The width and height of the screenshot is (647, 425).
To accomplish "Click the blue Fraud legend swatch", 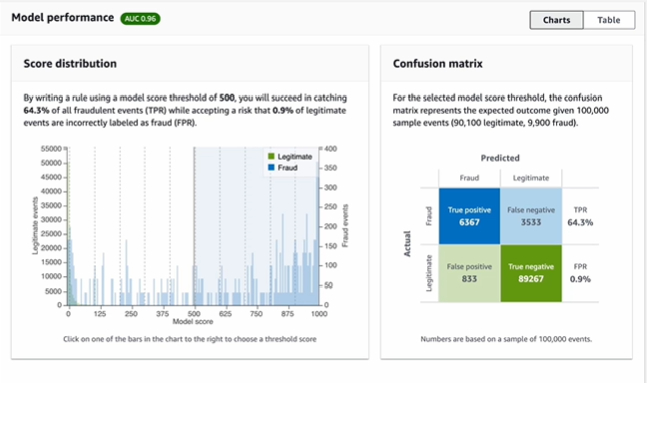I will pos(270,168).
